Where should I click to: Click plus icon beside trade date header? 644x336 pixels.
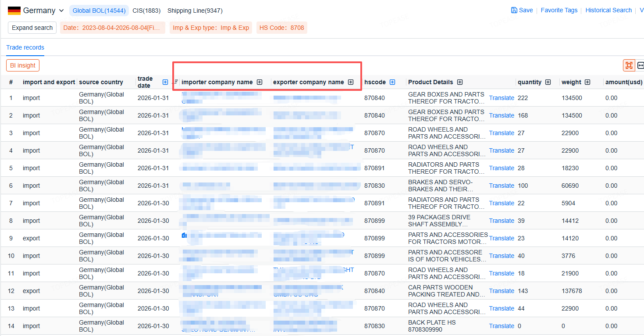[165, 82]
